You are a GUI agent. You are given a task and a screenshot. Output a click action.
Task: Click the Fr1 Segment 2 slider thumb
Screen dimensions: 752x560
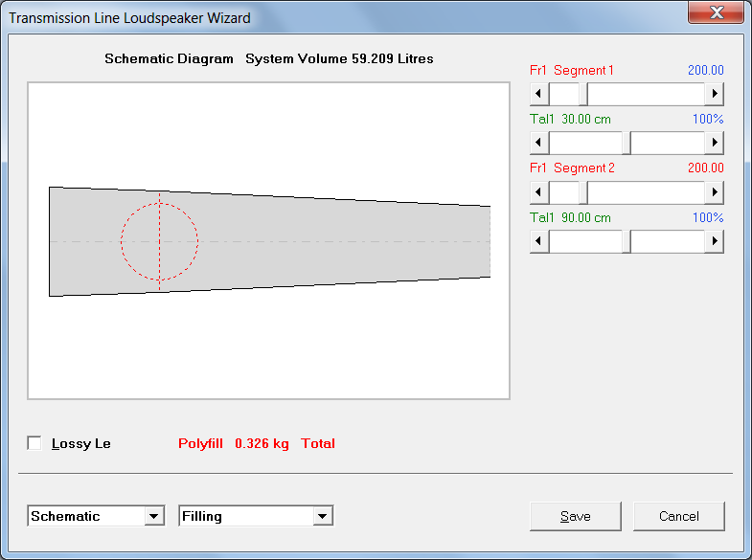point(583,192)
